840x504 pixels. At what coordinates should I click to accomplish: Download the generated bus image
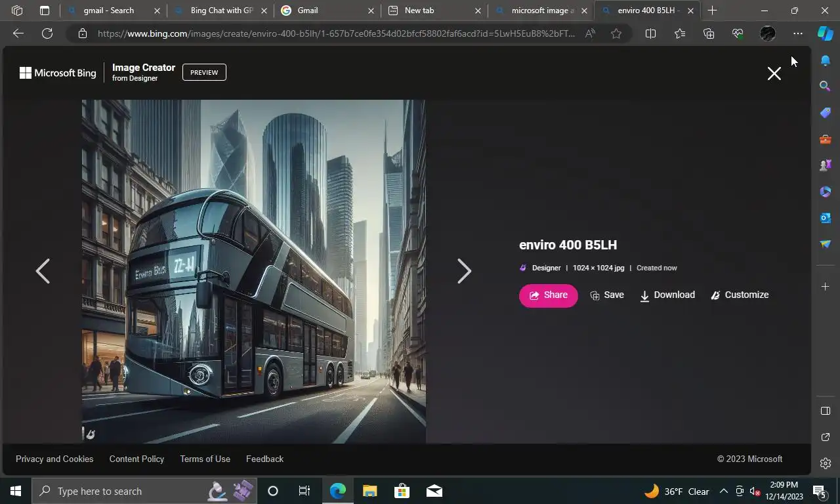(667, 295)
